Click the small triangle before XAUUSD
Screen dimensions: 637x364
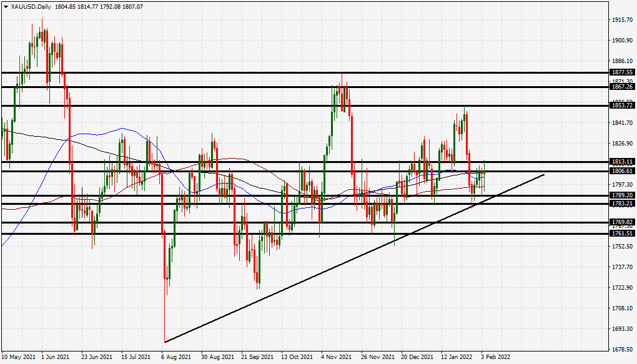(x=6, y=7)
